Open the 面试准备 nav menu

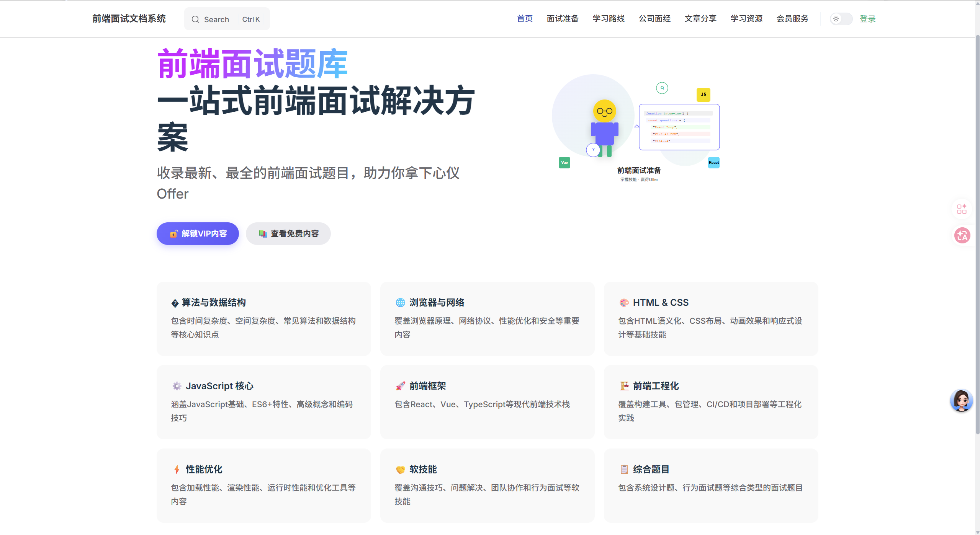[x=562, y=19]
